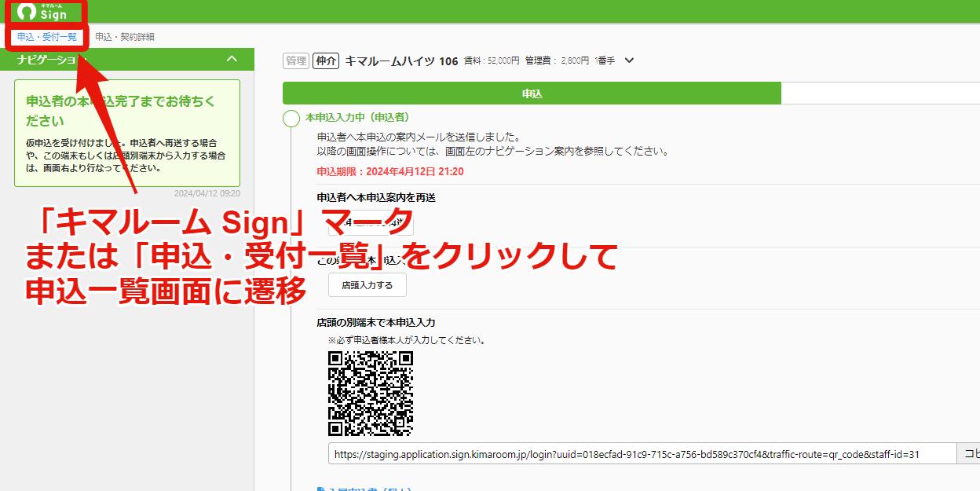Click the 申込者の本申込完了までお待ちください notice card

coord(127,133)
